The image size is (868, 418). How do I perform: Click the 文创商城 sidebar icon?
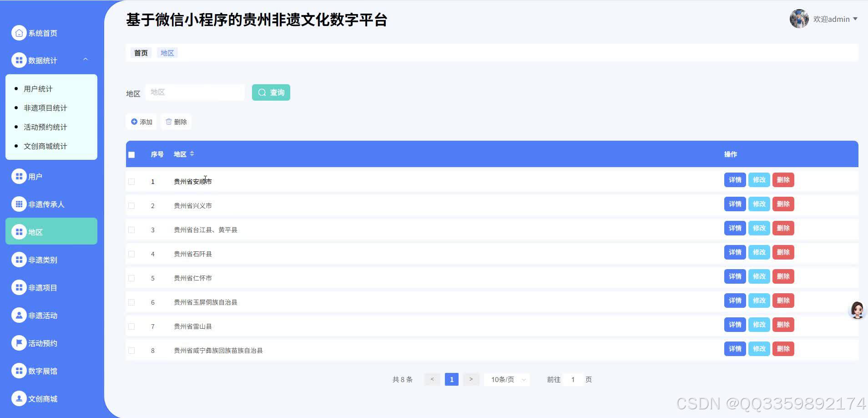tap(19, 398)
